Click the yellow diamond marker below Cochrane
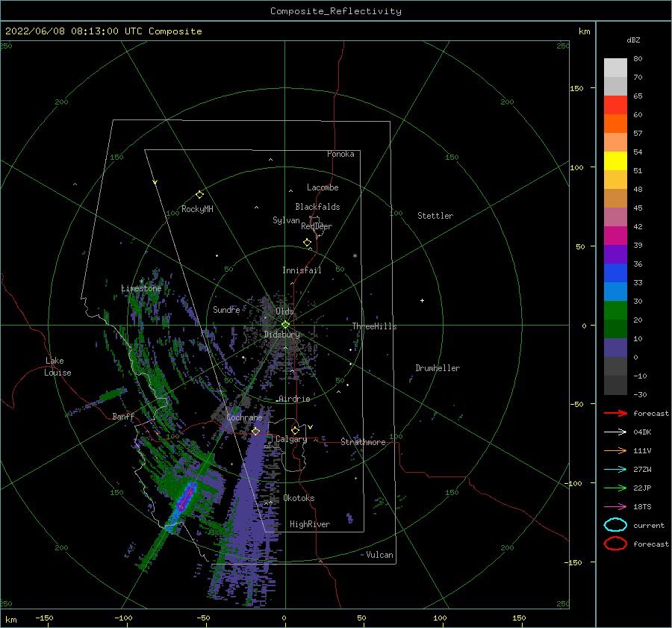This screenshot has width=672, height=628. (256, 432)
